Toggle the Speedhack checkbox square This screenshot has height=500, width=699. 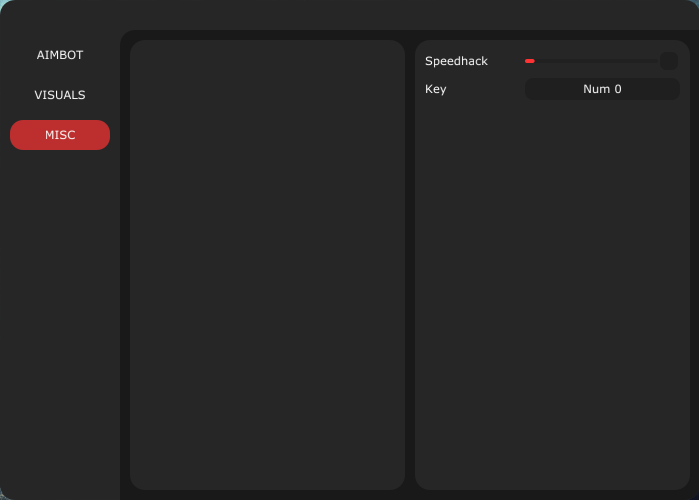point(669,61)
